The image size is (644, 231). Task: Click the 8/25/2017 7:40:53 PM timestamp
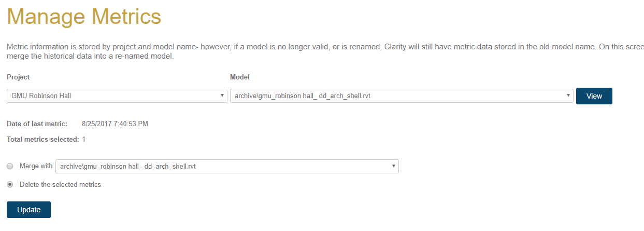115,124
